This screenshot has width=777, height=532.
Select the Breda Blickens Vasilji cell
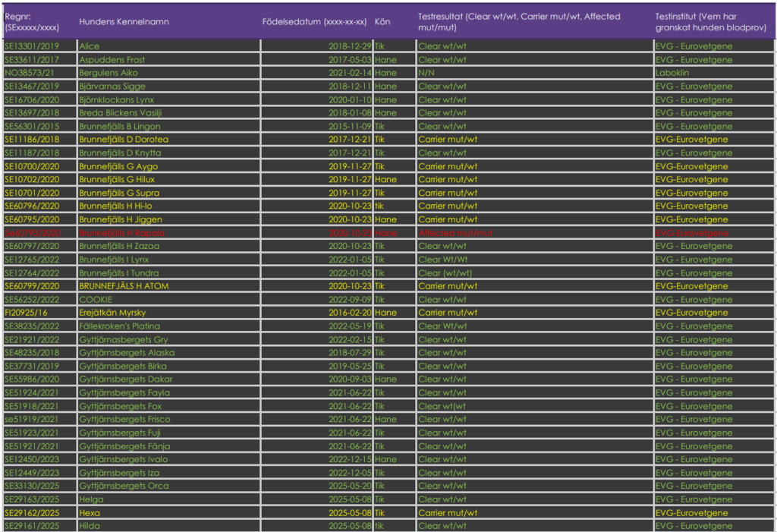tap(168, 113)
